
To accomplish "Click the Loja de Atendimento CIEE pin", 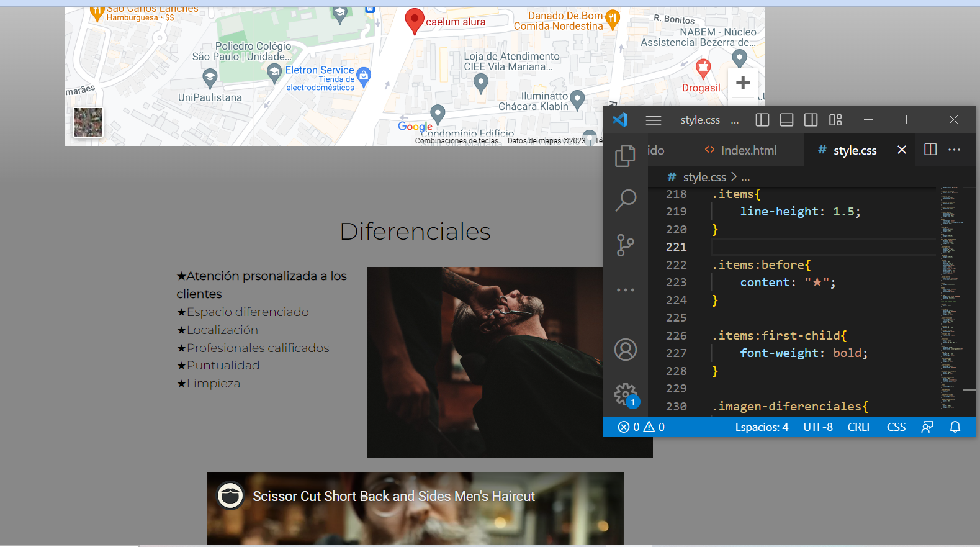I will [x=481, y=83].
